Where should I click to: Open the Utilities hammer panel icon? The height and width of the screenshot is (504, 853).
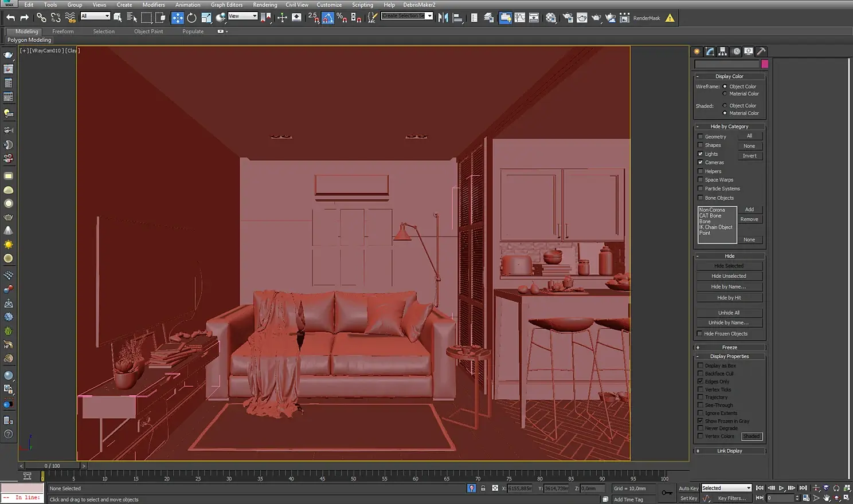tap(761, 52)
